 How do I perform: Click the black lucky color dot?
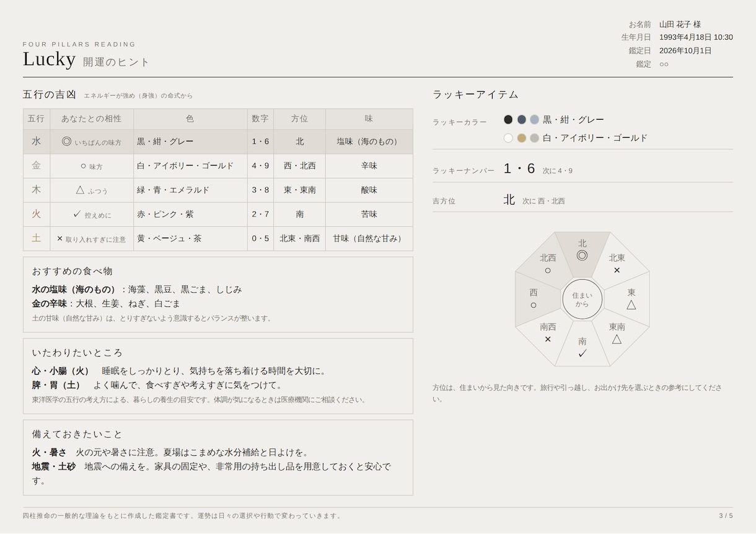[508, 120]
